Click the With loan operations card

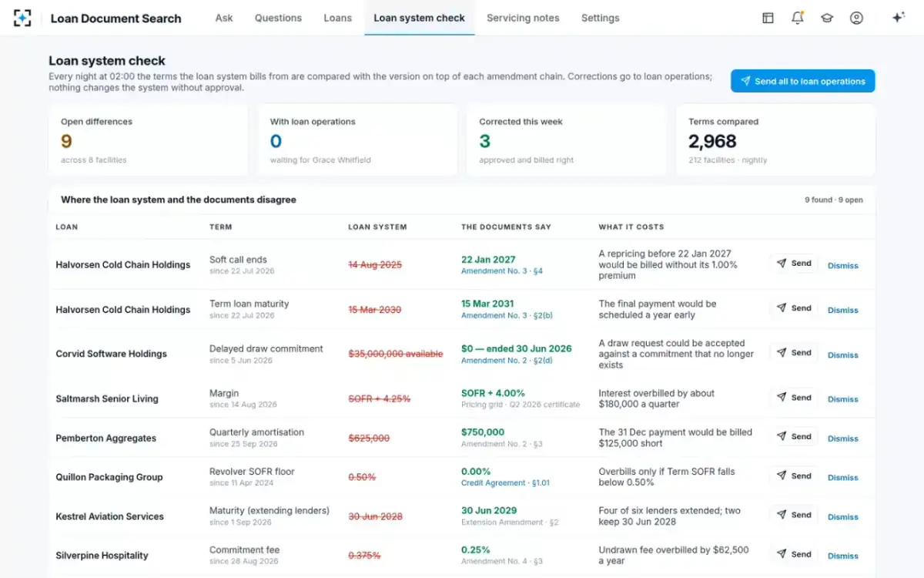pyautogui.click(x=357, y=140)
